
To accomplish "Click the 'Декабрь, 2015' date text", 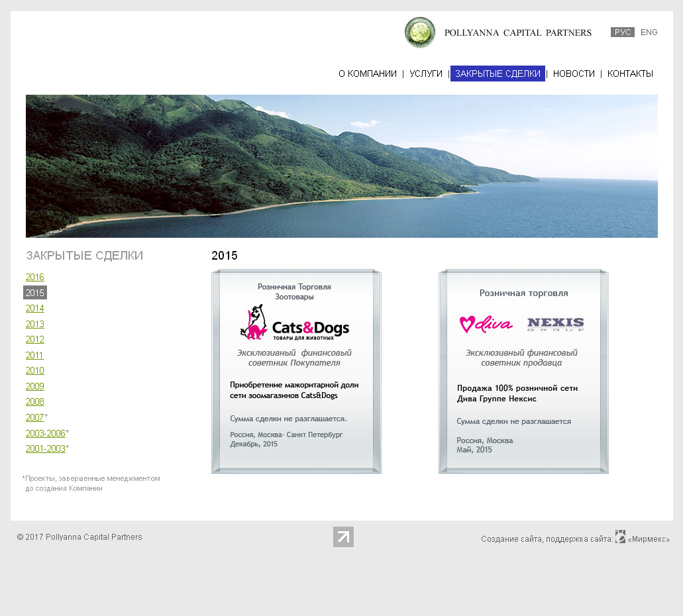I will (254, 444).
